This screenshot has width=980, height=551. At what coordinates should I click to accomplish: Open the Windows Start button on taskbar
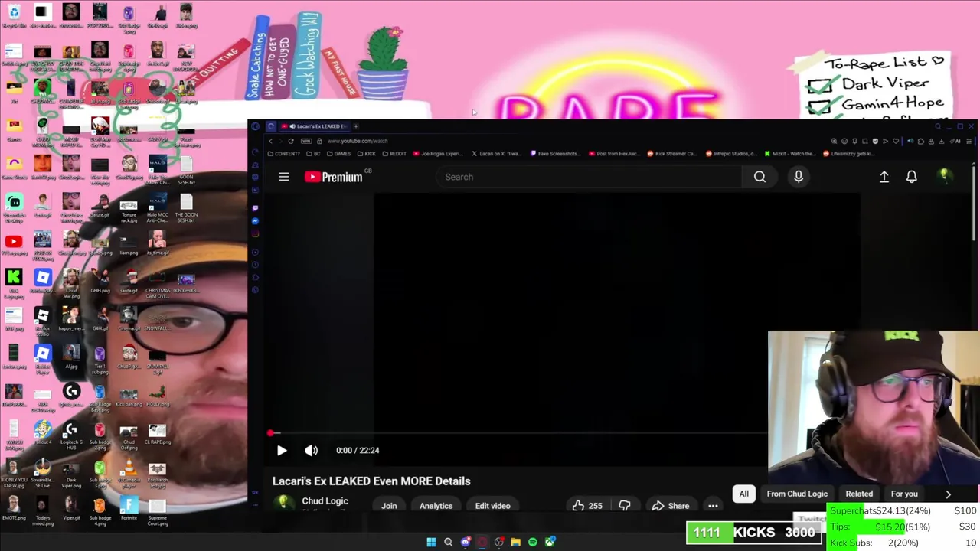coord(431,542)
